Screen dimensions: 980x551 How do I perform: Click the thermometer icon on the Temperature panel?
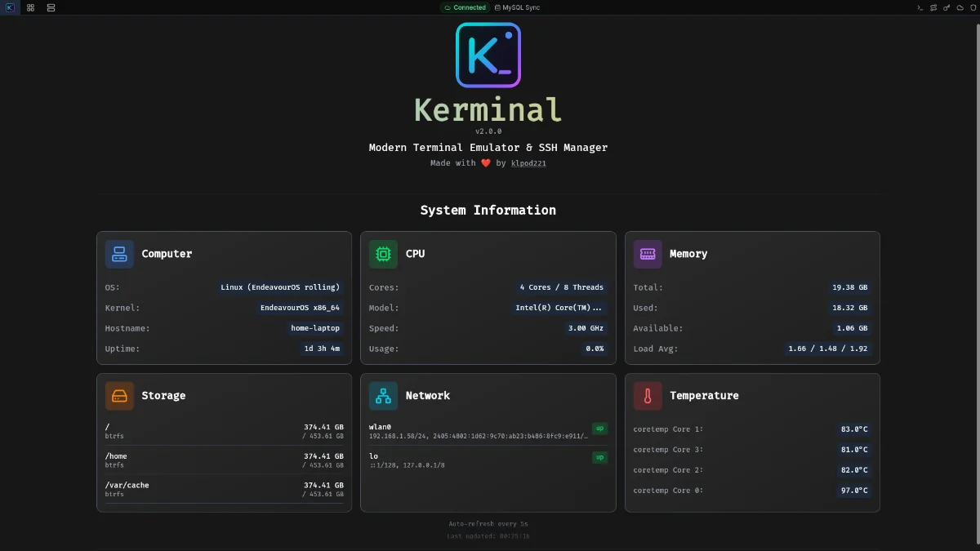[x=648, y=395]
